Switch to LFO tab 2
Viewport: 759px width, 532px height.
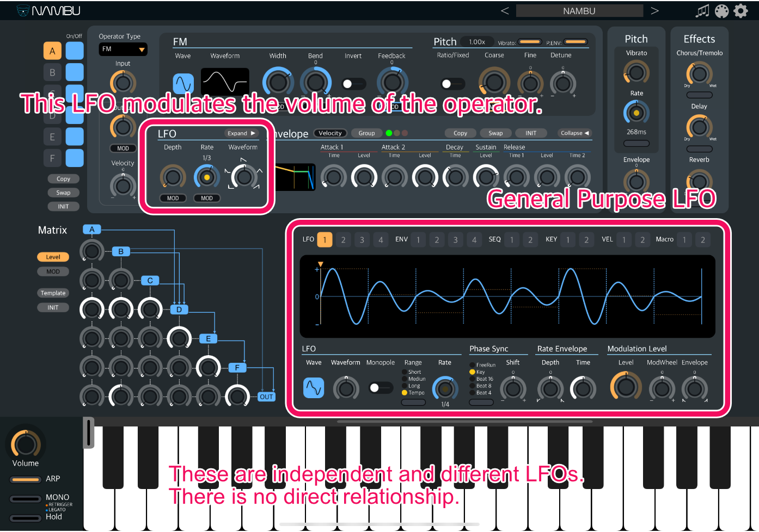pos(343,240)
